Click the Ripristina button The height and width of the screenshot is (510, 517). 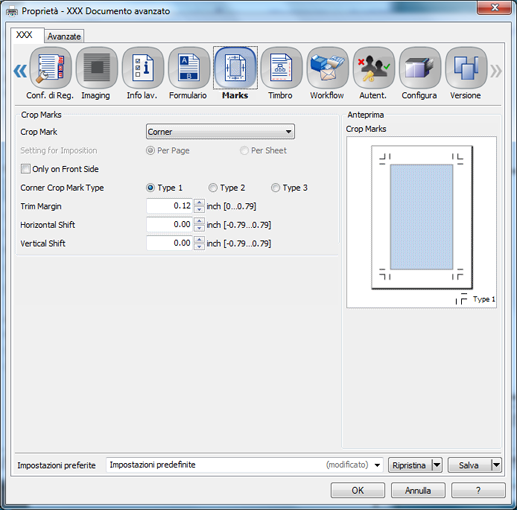[410, 465]
